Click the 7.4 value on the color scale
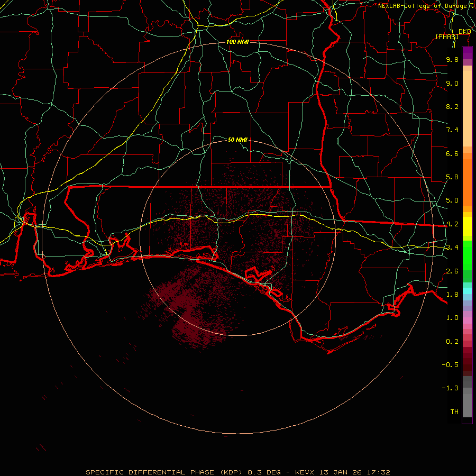476x476 pixels. point(452,130)
